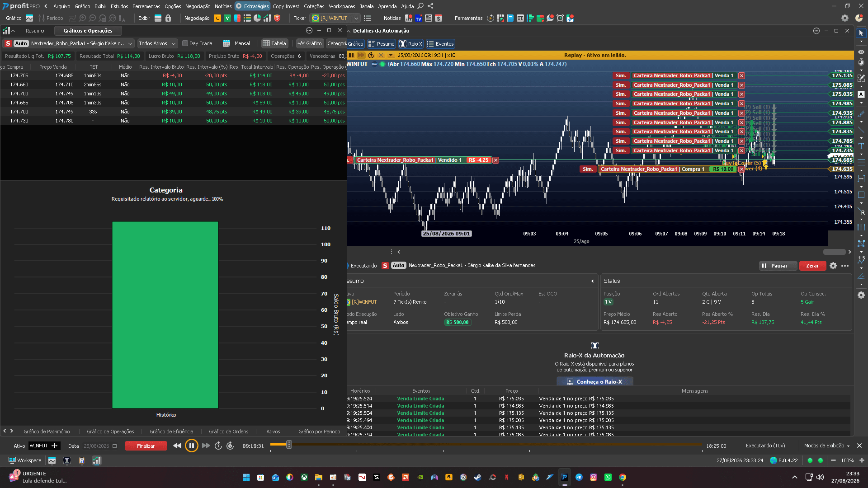Screen dimensions: 868x488
Task: Open the settings gear in top toolbar
Action: coord(845,18)
